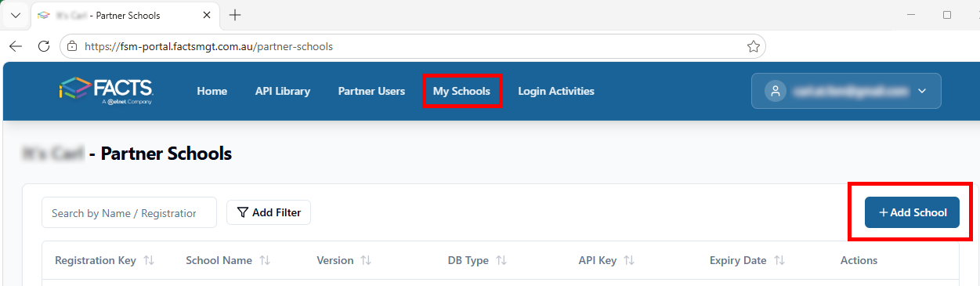This screenshot has height=286, width=980.
Task: Sort by API Key column arrows
Action: coord(629,260)
